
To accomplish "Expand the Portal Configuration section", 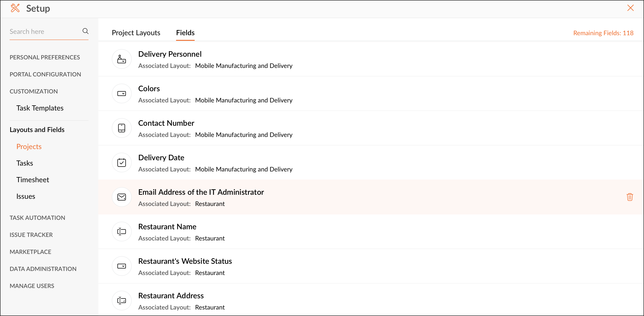I will coord(45,74).
